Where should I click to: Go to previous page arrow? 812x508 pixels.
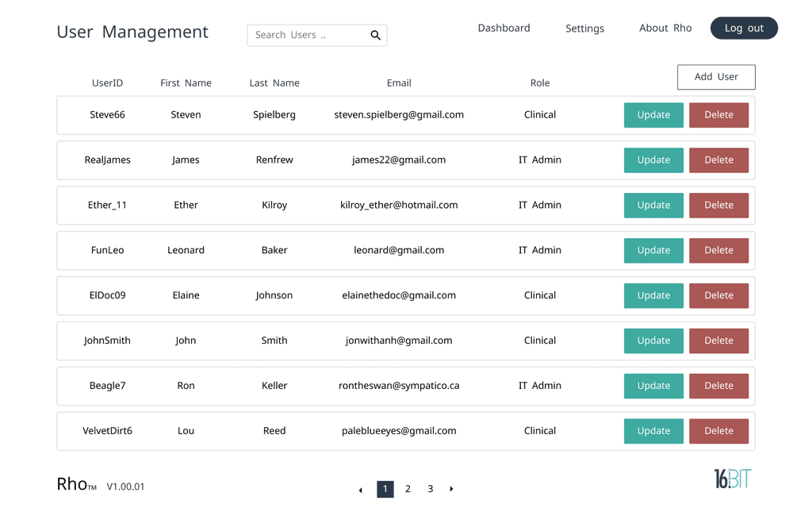(x=361, y=489)
